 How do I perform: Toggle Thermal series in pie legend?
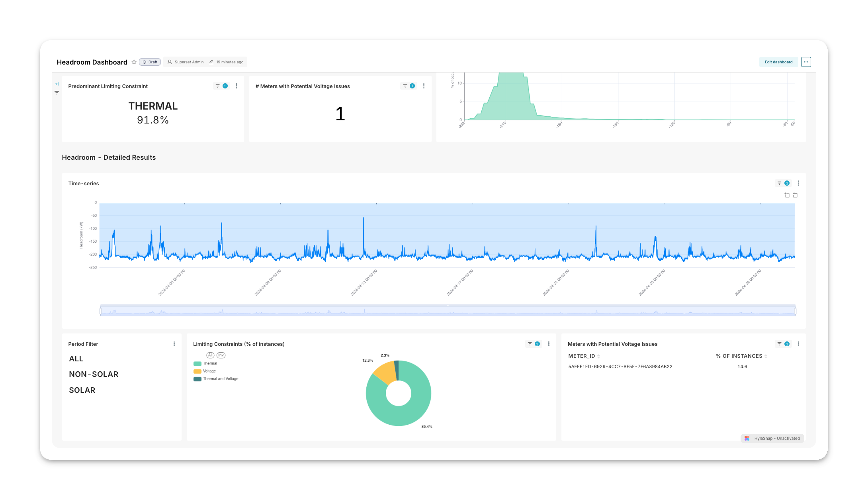coord(205,363)
